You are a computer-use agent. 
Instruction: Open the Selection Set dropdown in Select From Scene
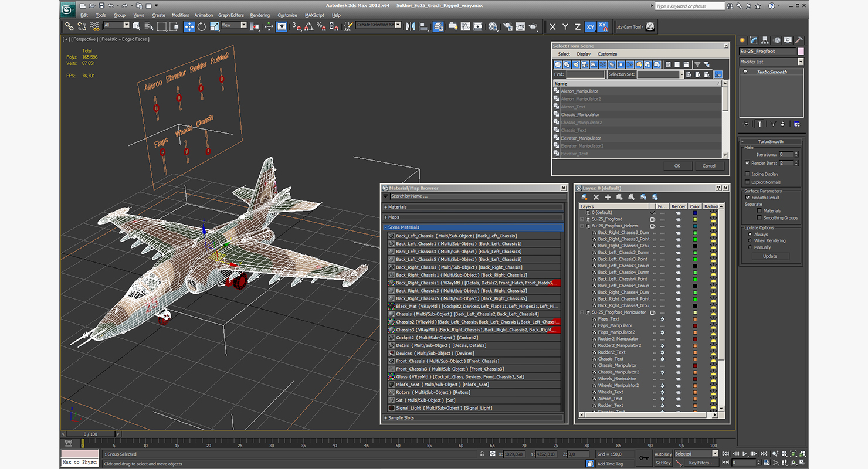click(681, 74)
